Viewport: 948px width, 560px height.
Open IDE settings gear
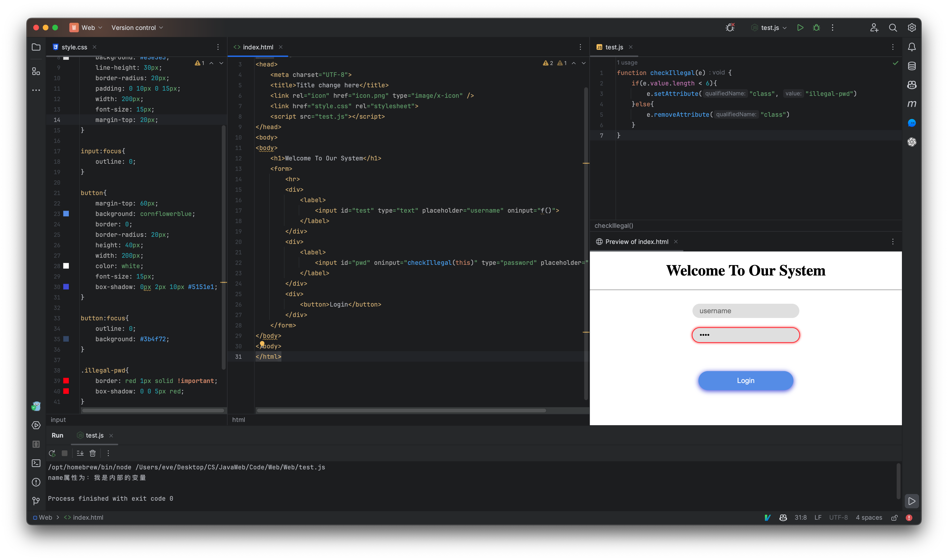912,28
